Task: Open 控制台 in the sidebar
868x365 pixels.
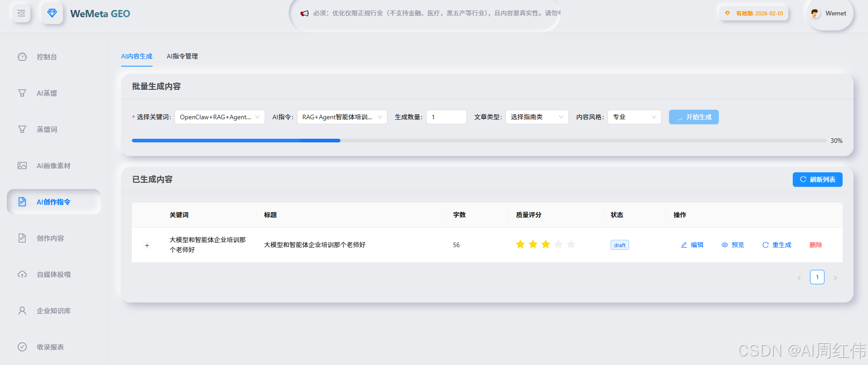Action: [x=54, y=57]
